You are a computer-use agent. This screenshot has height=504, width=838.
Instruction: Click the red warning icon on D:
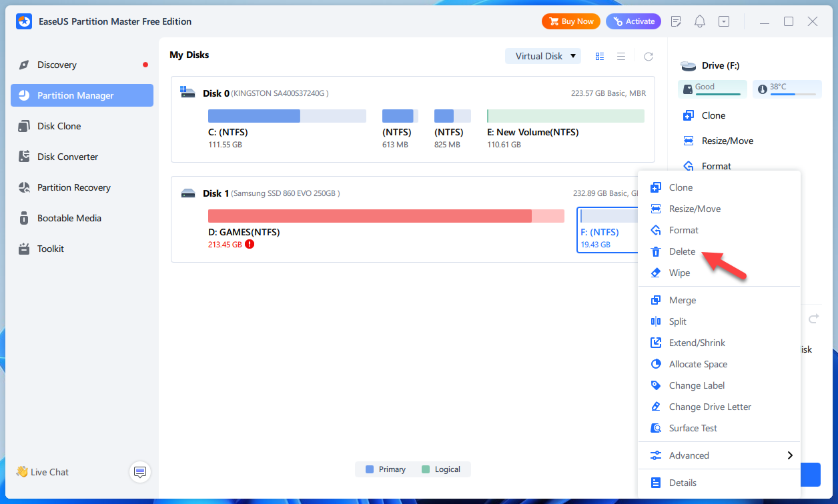[x=250, y=245]
